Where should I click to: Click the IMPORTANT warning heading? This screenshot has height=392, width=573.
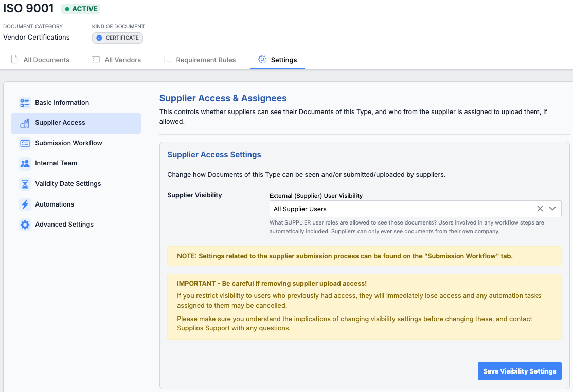click(x=272, y=283)
